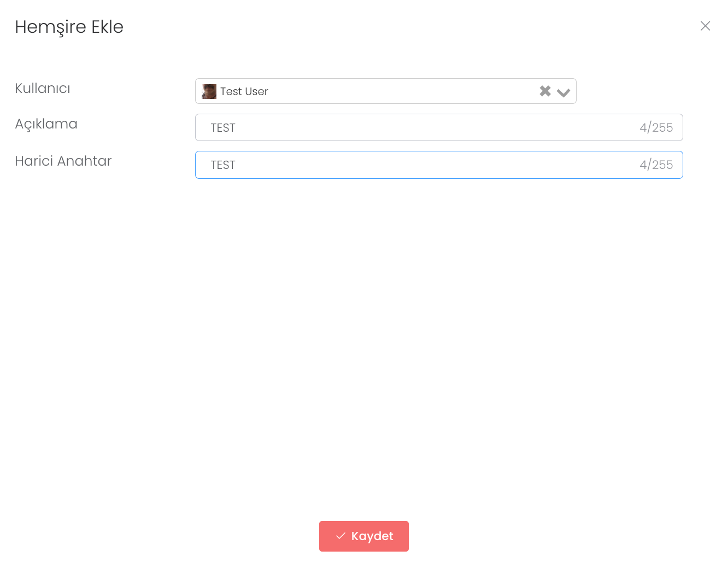
Task: Place cursor on TEST in Açıklama
Action: 223,128
